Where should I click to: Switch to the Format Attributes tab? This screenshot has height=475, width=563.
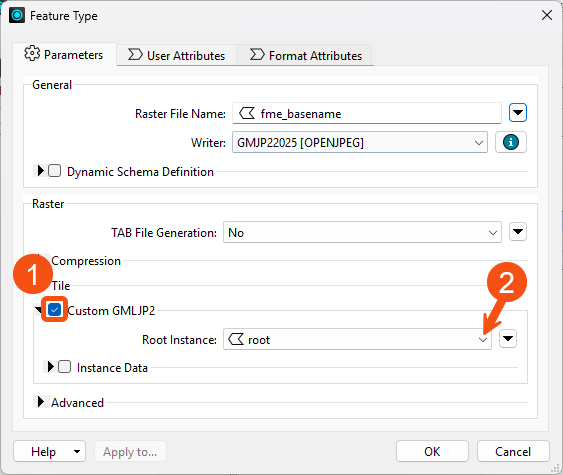tap(306, 55)
